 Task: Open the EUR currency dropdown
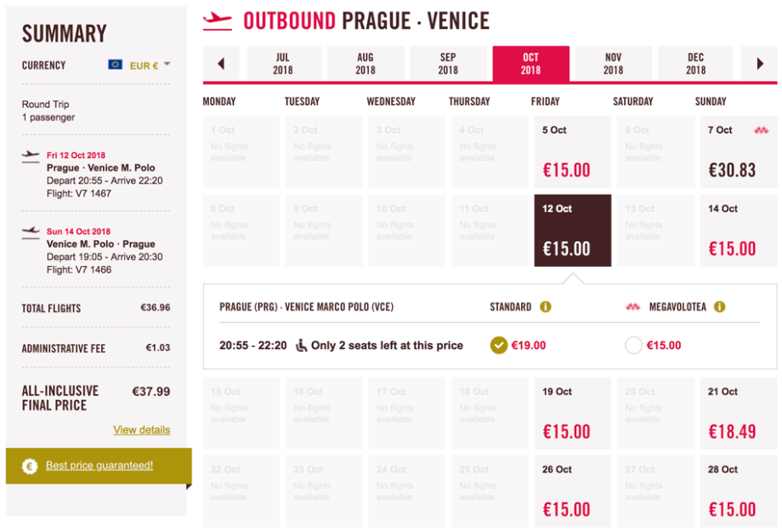tap(167, 65)
